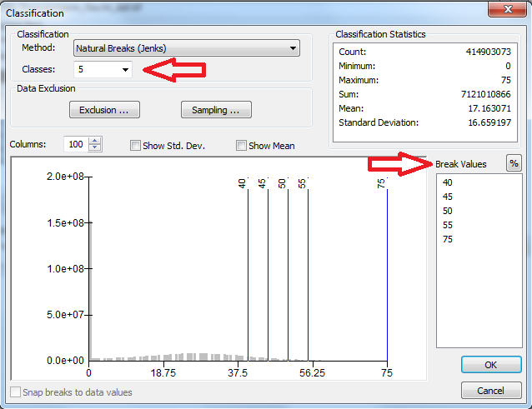Click the Exclusion ... button
The height and width of the screenshot is (409, 532).
point(104,110)
